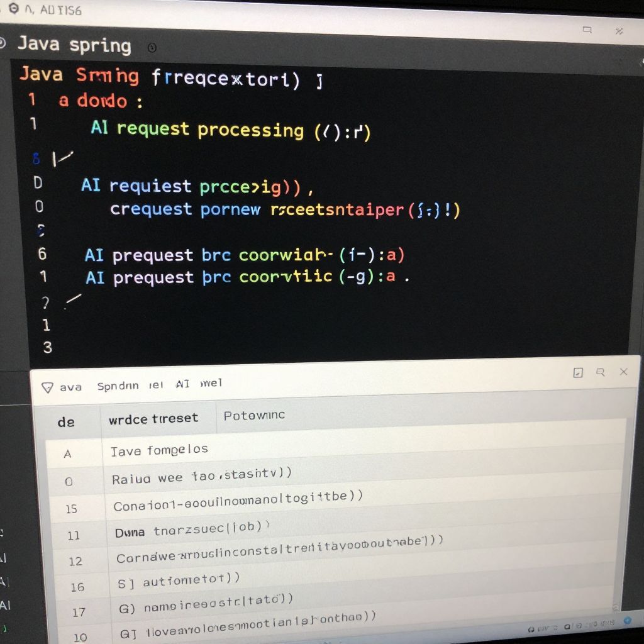Click the rectangle window icon in top bar

(587, 30)
